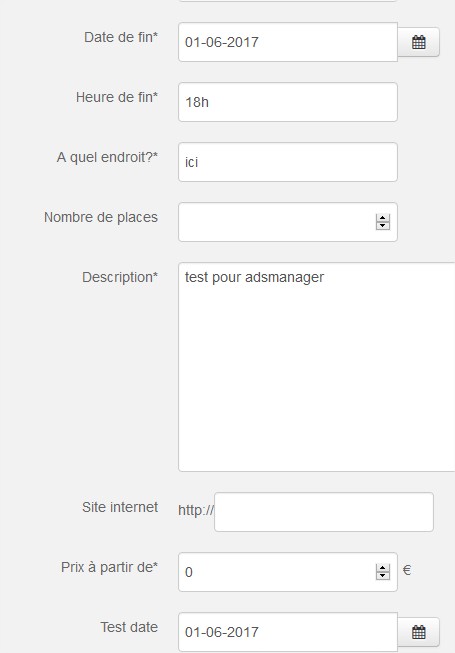Focus the Heure de fin field showing 18h

(288, 102)
